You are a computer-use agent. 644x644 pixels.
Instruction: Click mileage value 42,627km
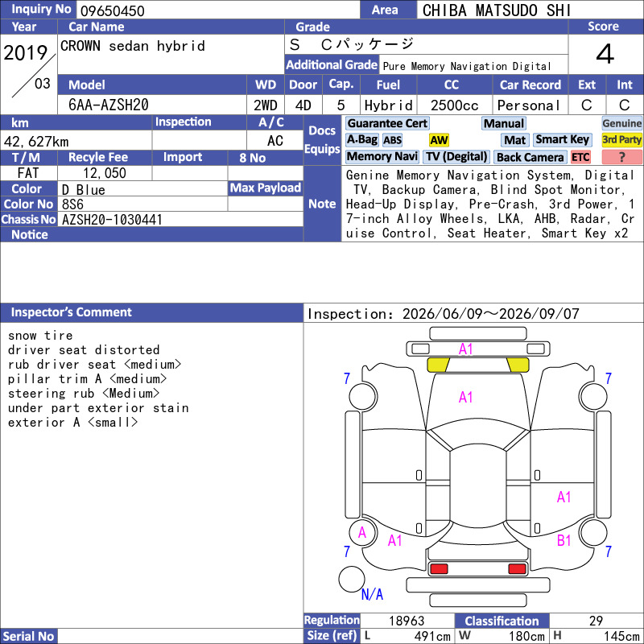(x=36, y=142)
